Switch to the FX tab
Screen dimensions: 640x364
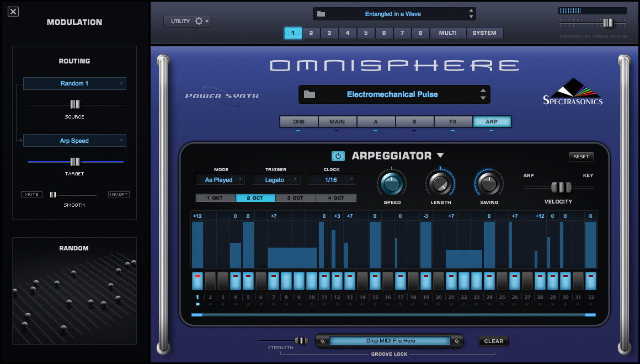(x=453, y=121)
